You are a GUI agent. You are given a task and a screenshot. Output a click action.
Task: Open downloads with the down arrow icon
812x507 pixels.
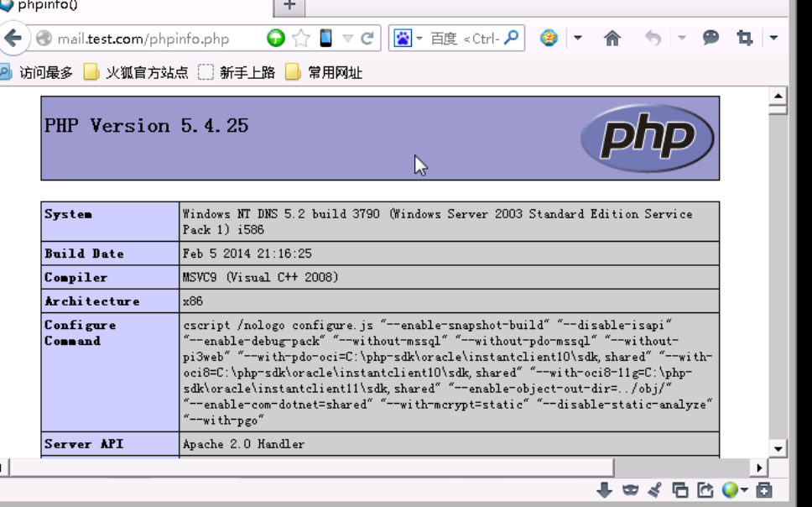pyautogui.click(x=604, y=490)
